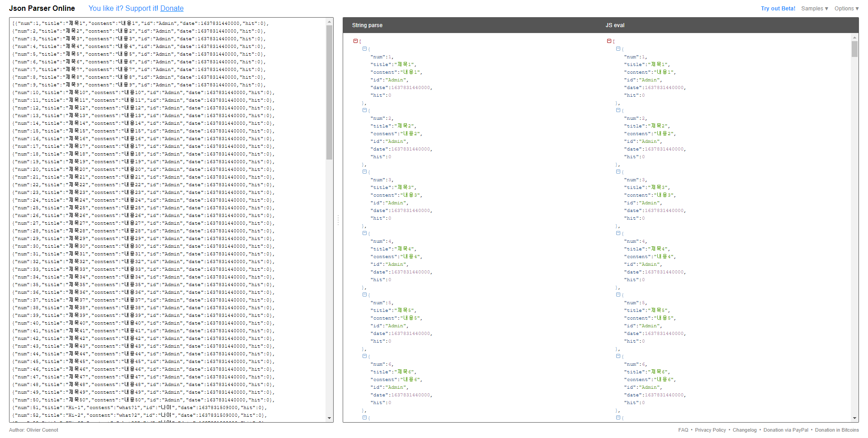Collapse the "num":4 object in String parse

click(x=364, y=233)
